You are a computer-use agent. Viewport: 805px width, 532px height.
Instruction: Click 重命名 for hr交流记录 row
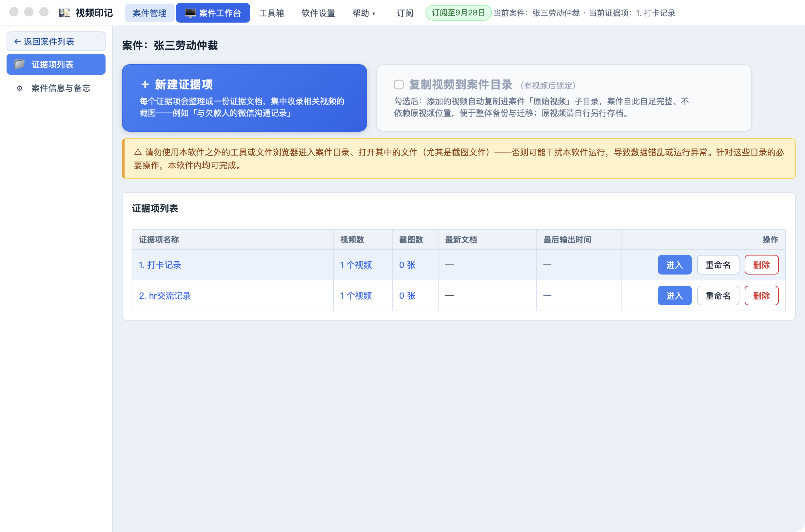coord(718,295)
